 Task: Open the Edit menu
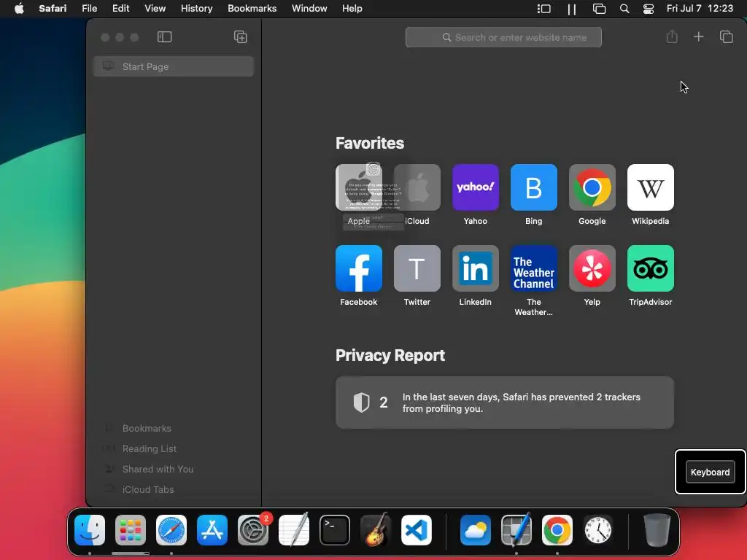pos(120,9)
